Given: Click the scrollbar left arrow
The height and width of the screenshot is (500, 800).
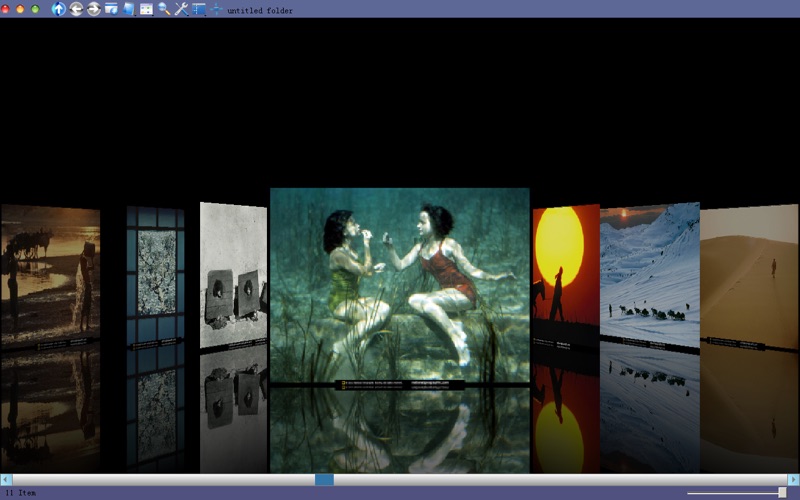Looking at the screenshot, I should (x=6, y=480).
